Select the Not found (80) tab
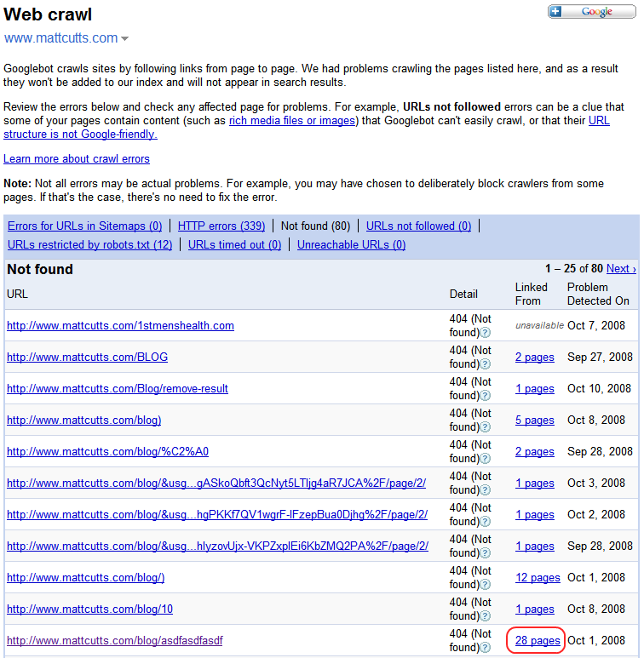This screenshot has height=658, width=644. click(315, 226)
